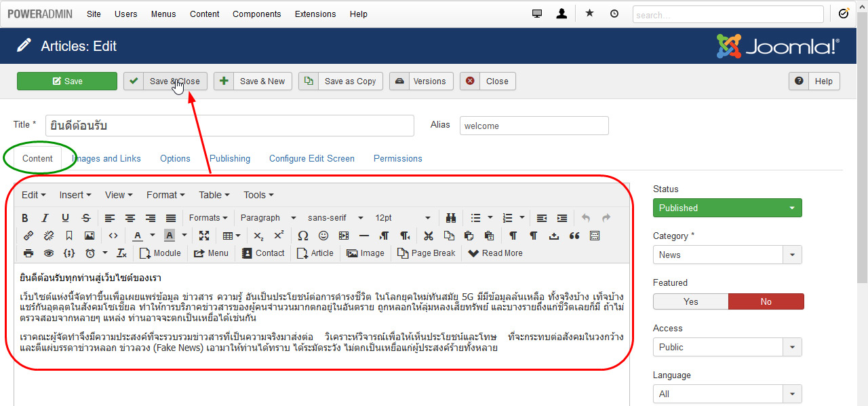Image resolution: width=868 pixels, height=406 pixels.
Task: Preview the article content in the editor
Action: coord(47,253)
